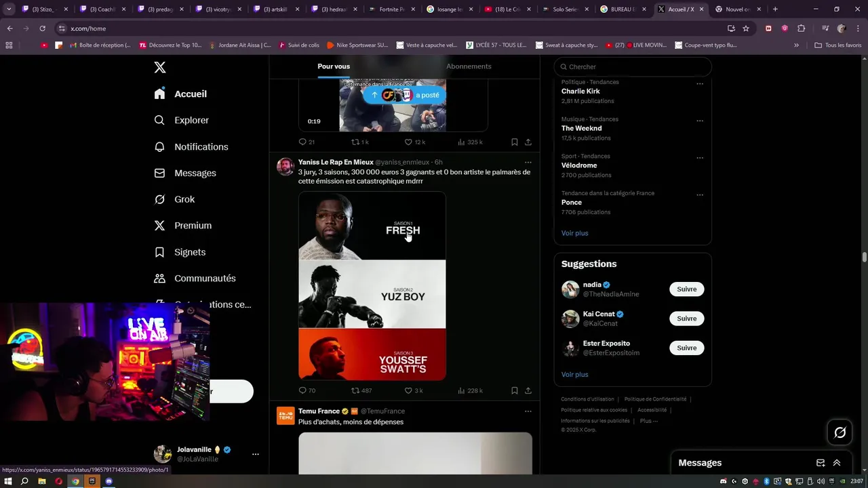
Task: Open Chrome extensions puzzle icon
Action: [x=801, y=28]
